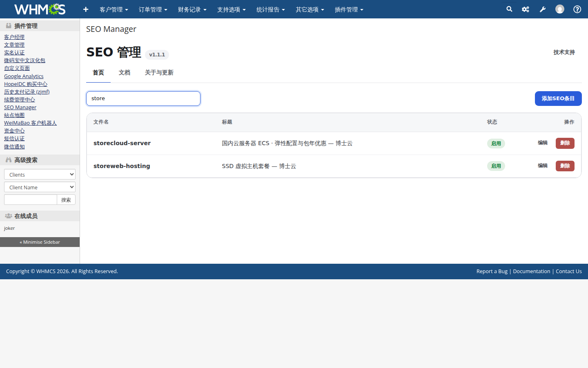588x368 pixels.
Task: Click 标题 column header
Action: click(x=227, y=122)
